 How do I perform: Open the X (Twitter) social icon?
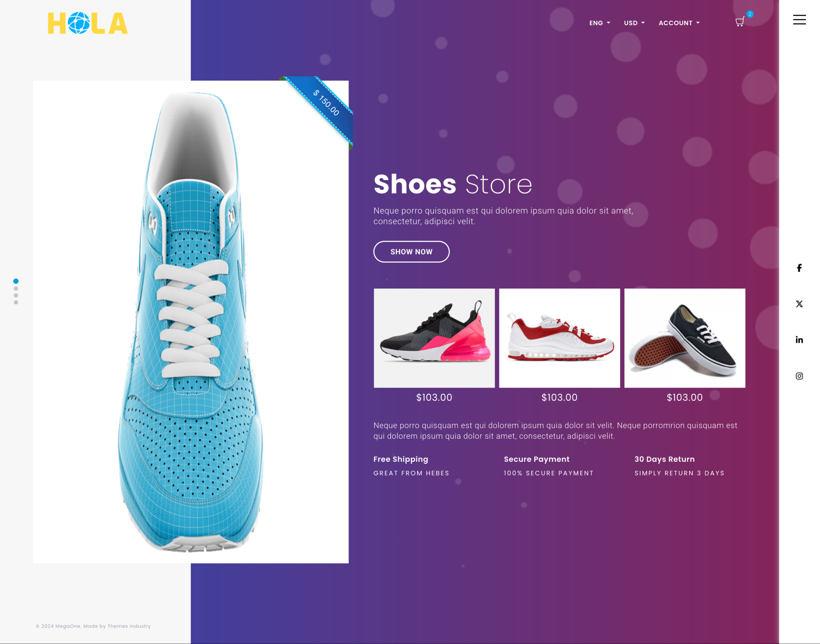click(x=799, y=304)
